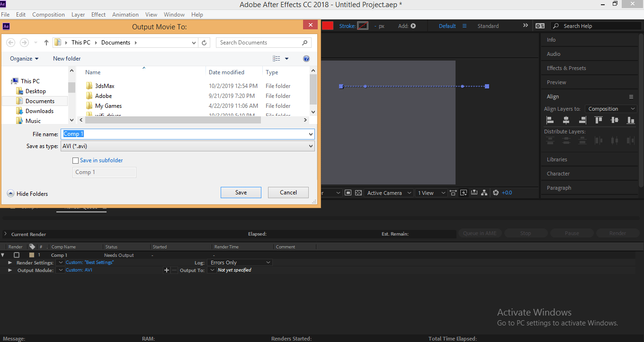Viewport: 644px width, 342px height.
Task: Show hidden workspaces overflow chevrons
Action: click(526, 26)
